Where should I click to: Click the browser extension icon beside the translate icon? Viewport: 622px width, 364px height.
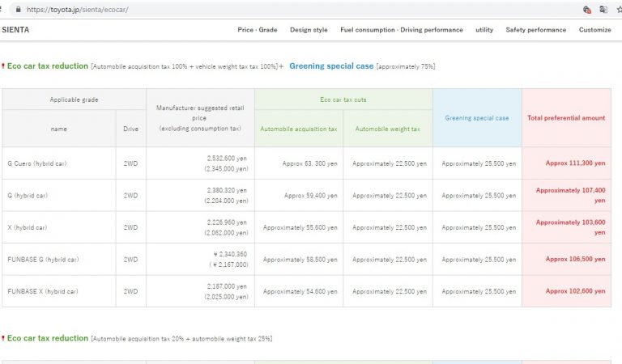click(587, 10)
